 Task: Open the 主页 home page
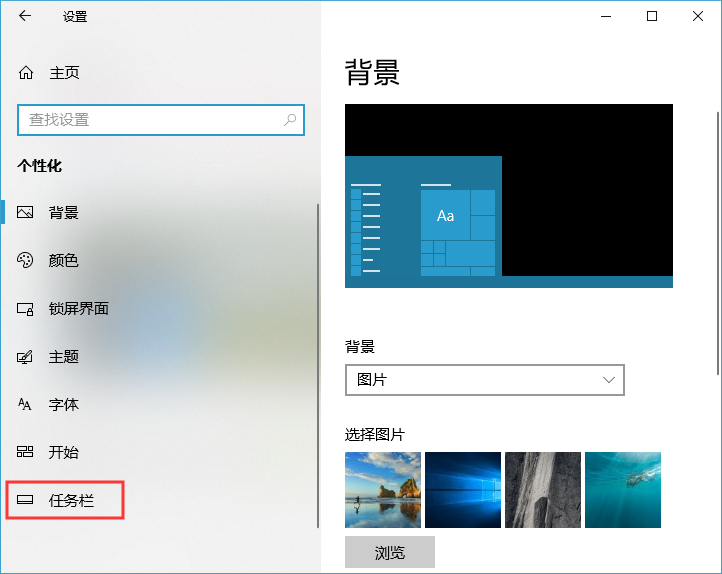[x=64, y=72]
